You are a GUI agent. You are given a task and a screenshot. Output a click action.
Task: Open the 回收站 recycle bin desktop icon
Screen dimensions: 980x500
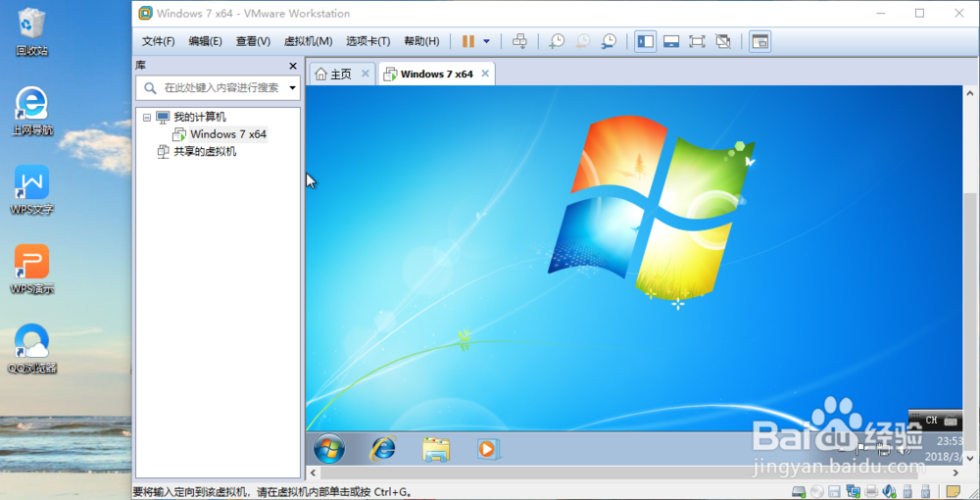click(32, 30)
